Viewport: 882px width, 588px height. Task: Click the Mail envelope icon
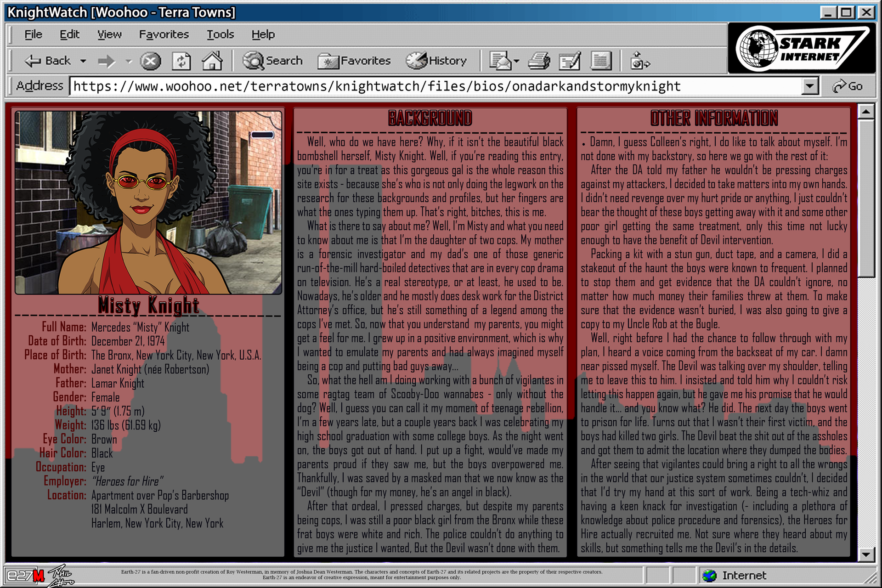pos(500,61)
